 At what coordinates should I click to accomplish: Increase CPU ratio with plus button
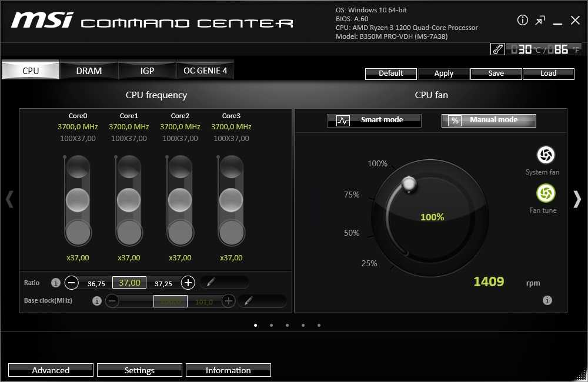pos(188,283)
